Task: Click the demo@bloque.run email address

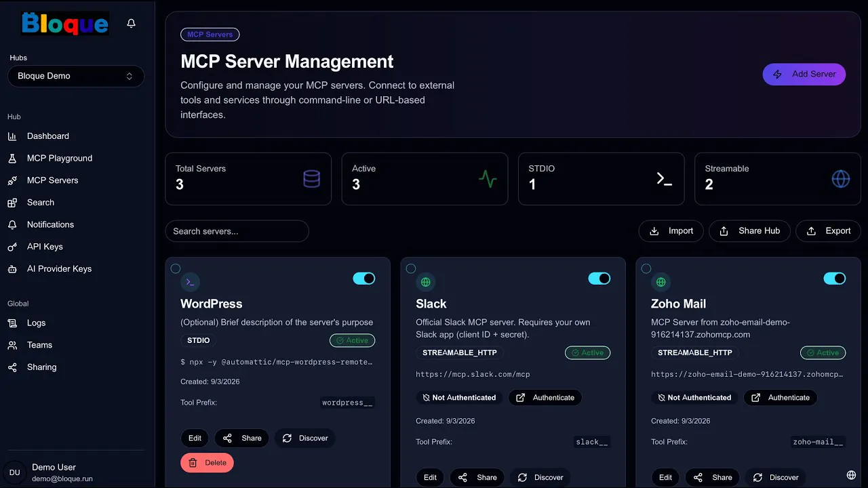Action: [x=62, y=479]
